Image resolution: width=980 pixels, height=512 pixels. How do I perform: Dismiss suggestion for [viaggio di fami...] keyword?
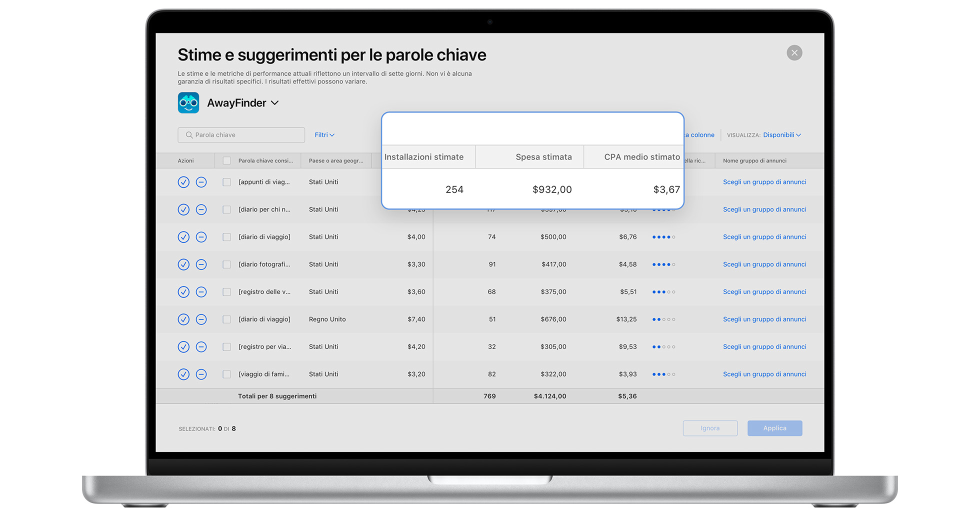201,374
